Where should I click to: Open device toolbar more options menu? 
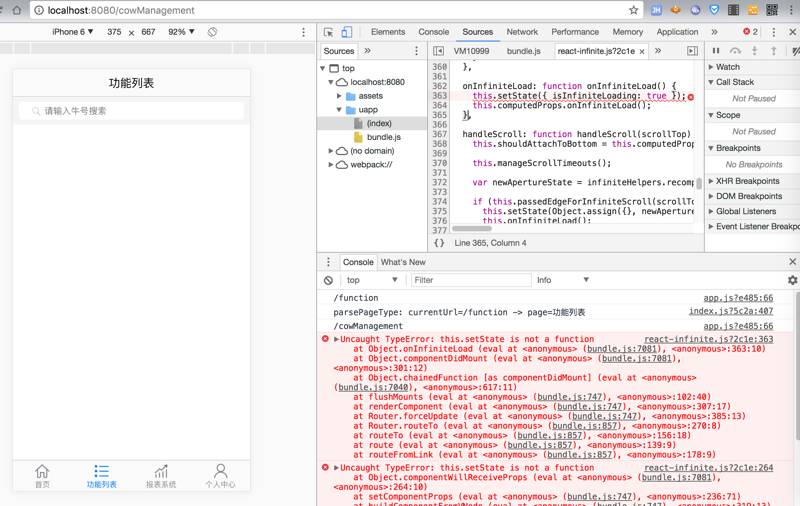[x=304, y=32]
